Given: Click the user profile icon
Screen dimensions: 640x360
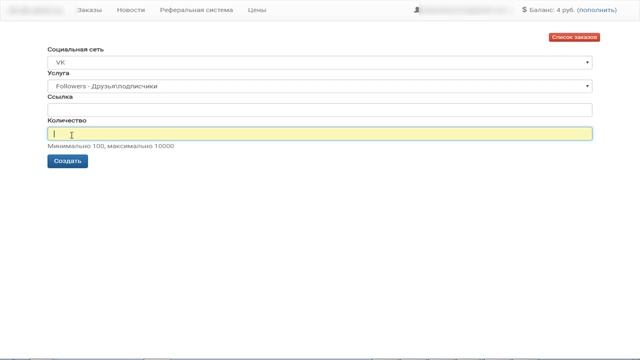Looking at the screenshot, I should (x=416, y=9).
